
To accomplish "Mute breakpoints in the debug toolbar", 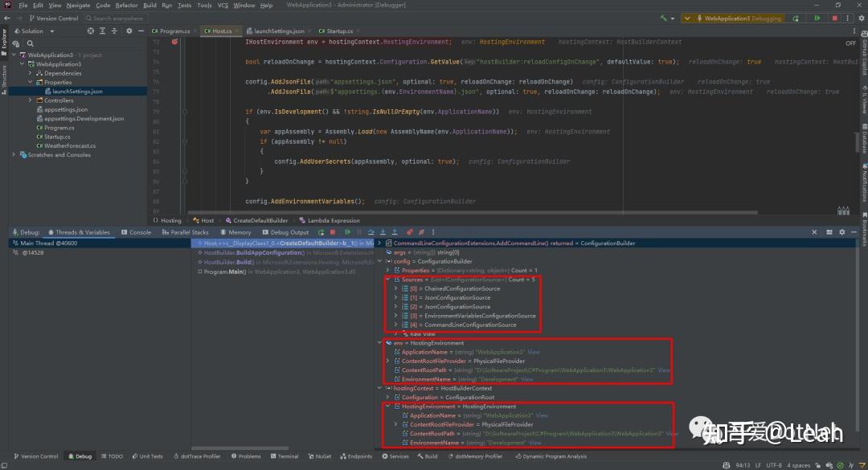I will point(420,232).
